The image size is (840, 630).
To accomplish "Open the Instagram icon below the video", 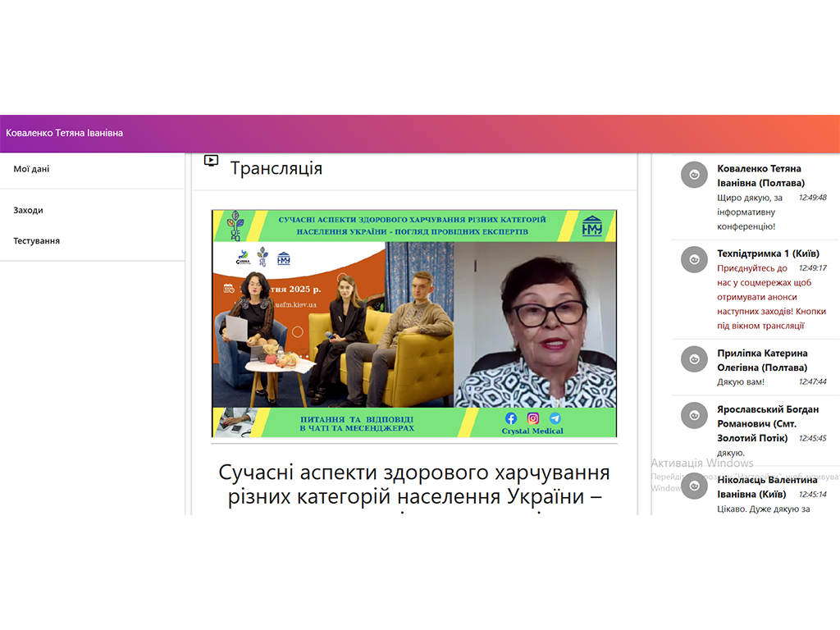I will [533, 418].
